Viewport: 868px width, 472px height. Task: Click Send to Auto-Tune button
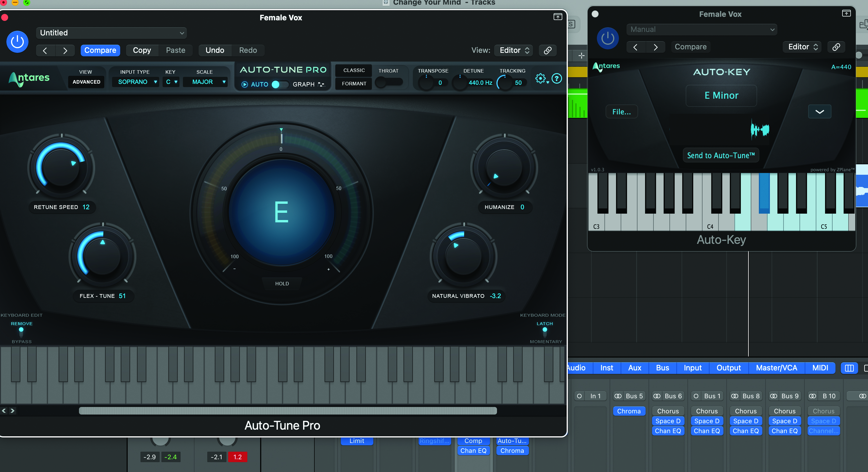(721, 155)
